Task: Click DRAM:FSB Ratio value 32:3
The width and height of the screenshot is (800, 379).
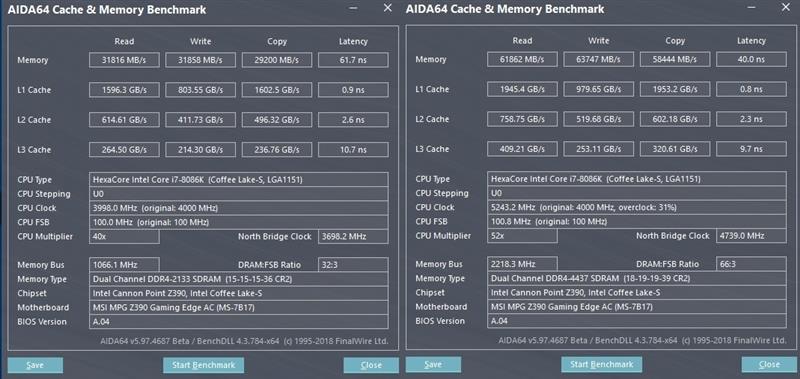Action: pyautogui.click(x=353, y=265)
